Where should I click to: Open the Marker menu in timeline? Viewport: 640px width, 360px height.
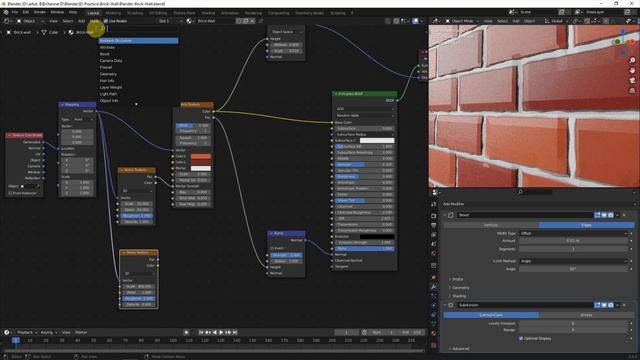[x=81, y=332]
